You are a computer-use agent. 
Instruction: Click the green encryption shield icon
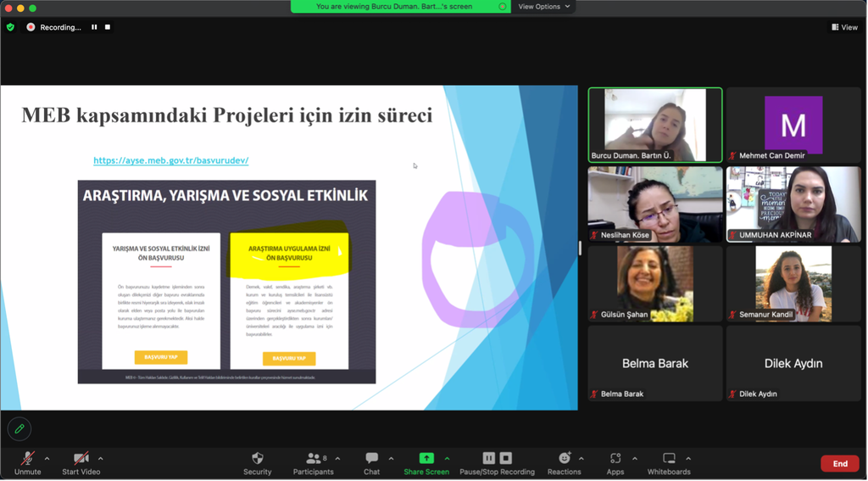[x=10, y=27]
